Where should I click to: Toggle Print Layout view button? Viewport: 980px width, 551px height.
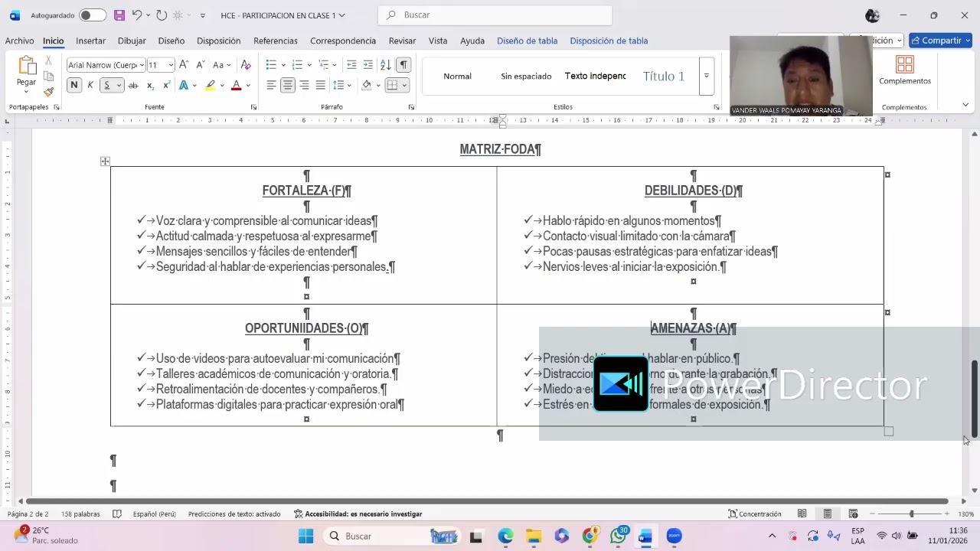[x=828, y=514]
